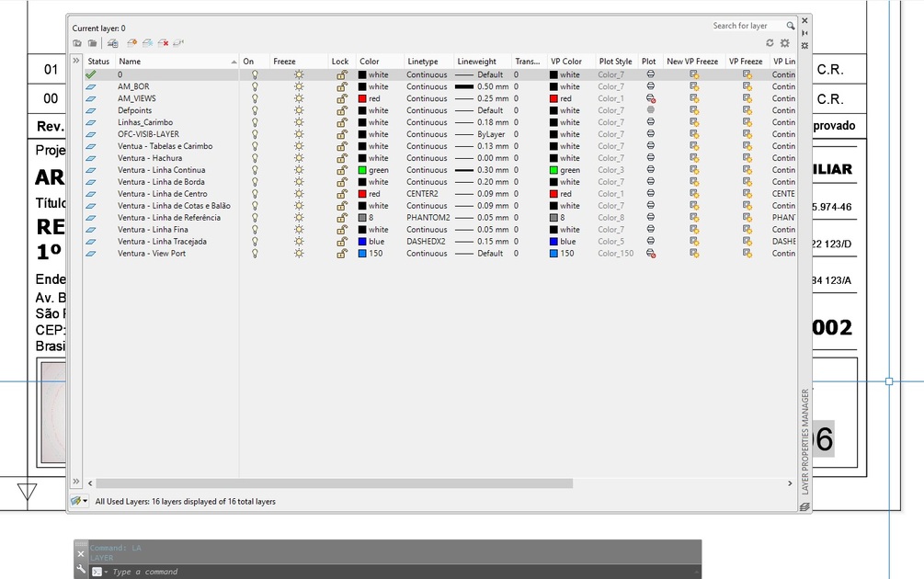Close the command line with X button

click(x=81, y=554)
